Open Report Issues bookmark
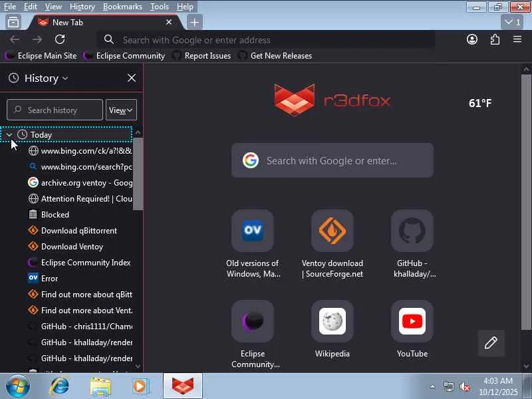Image resolution: width=532 pixels, height=399 pixels. point(202,56)
